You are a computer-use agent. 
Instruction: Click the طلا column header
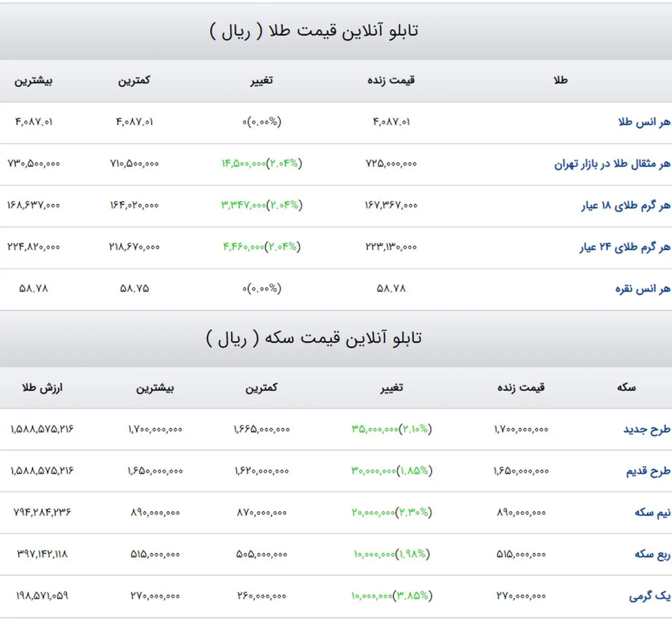[x=561, y=81]
